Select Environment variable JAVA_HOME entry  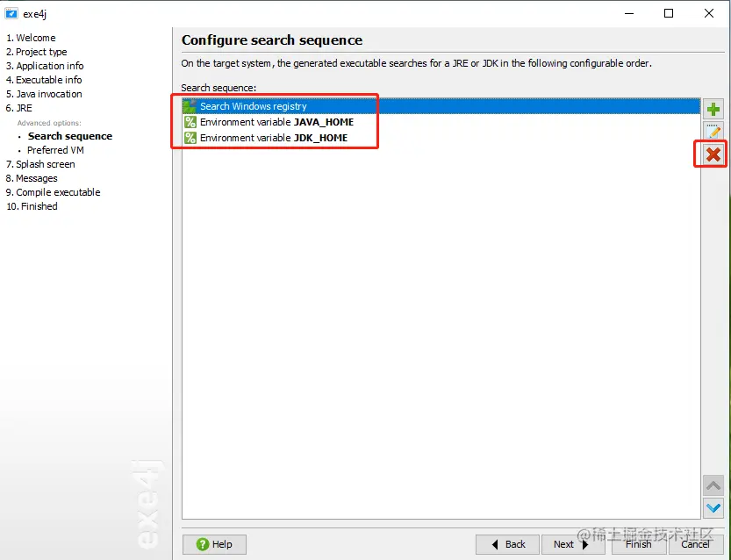[441, 122]
